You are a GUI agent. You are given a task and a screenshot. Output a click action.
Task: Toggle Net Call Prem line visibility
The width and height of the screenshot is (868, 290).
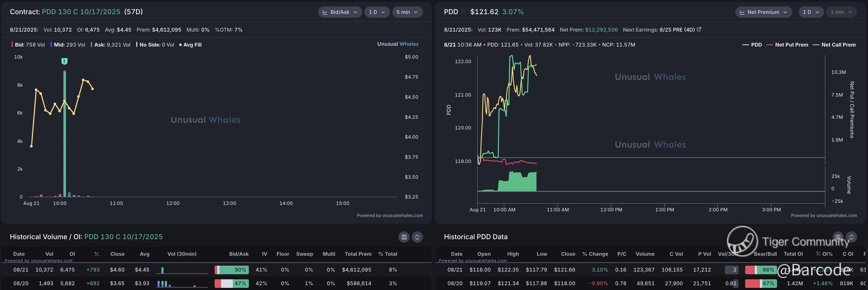pos(834,45)
